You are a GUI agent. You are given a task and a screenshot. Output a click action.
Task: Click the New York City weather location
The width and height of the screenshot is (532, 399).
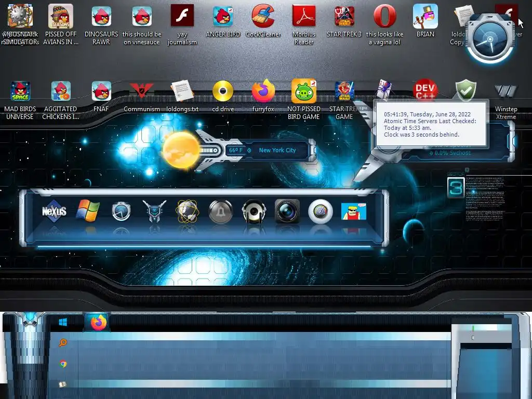(x=277, y=150)
